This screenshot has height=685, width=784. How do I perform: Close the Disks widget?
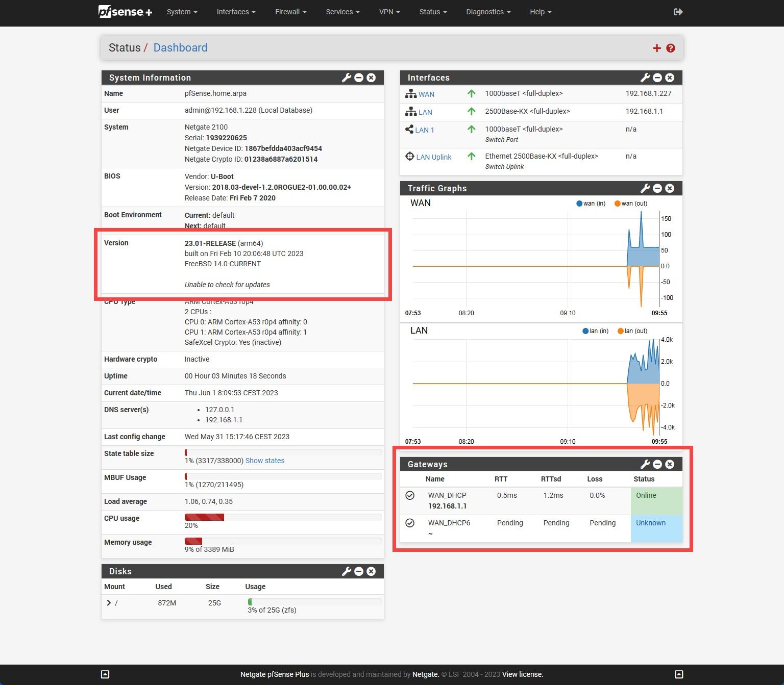(x=371, y=571)
